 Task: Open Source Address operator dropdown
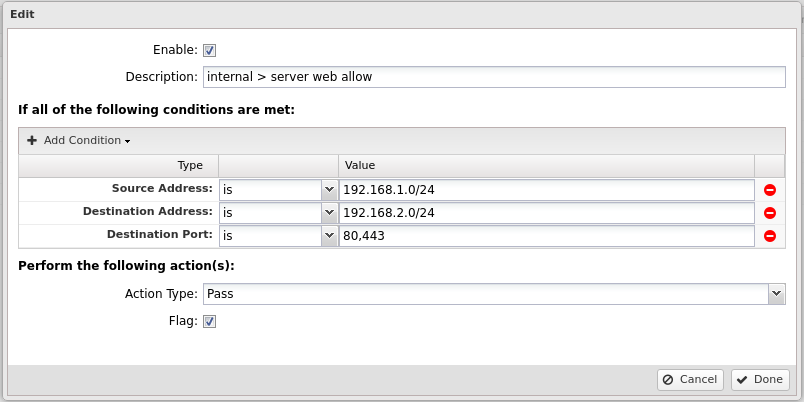329,190
